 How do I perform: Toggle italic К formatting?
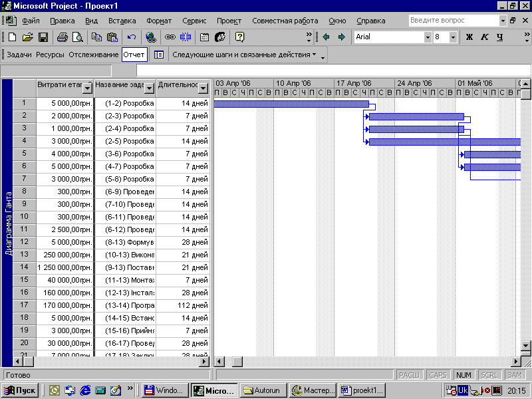coord(485,37)
